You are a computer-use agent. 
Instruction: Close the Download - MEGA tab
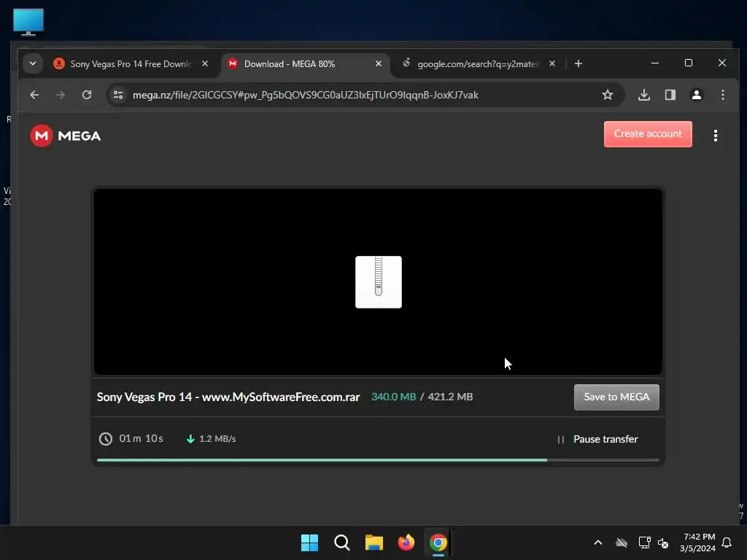click(379, 63)
